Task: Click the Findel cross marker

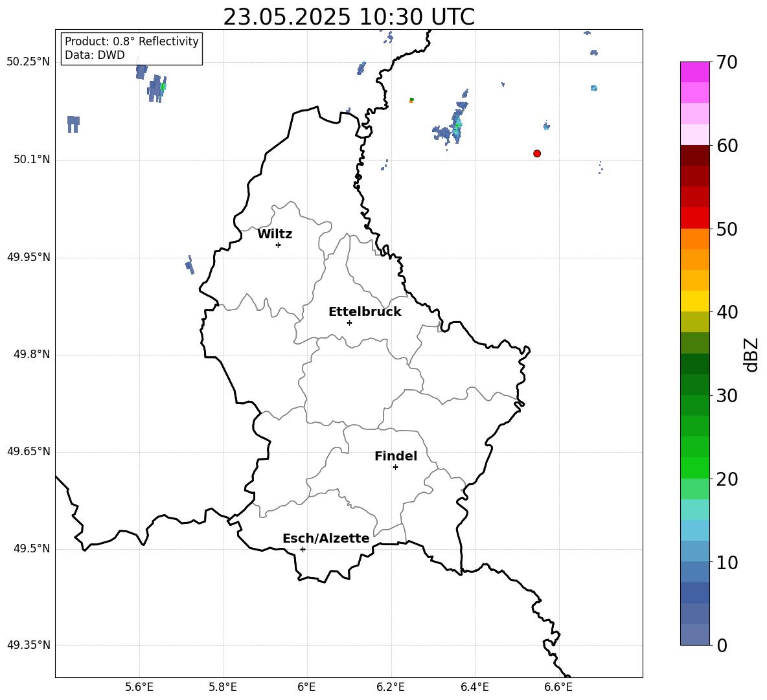Action: pyautogui.click(x=395, y=468)
